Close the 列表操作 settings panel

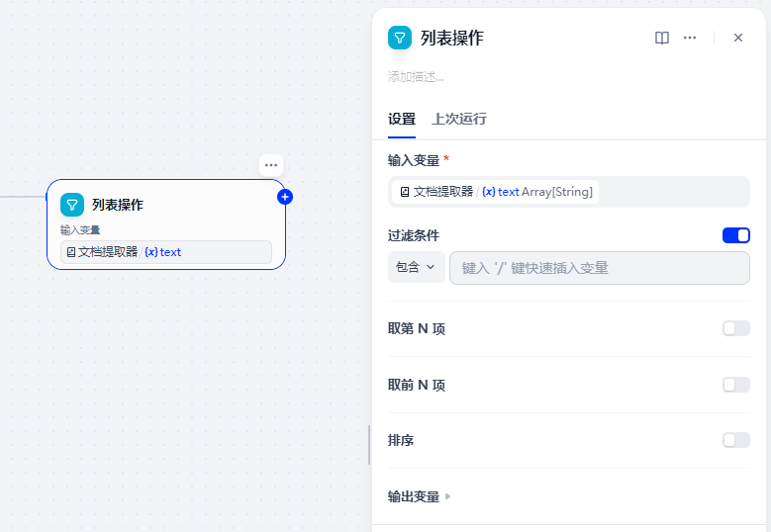[737, 38]
